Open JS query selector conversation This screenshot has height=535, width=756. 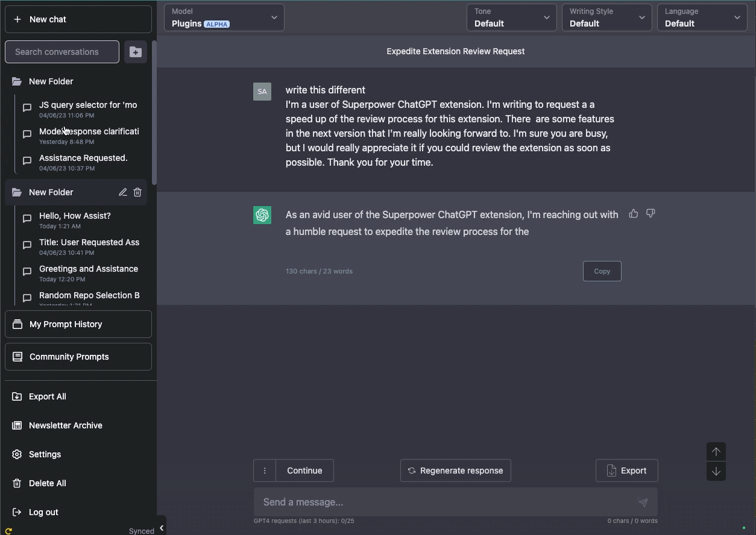coord(81,108)
